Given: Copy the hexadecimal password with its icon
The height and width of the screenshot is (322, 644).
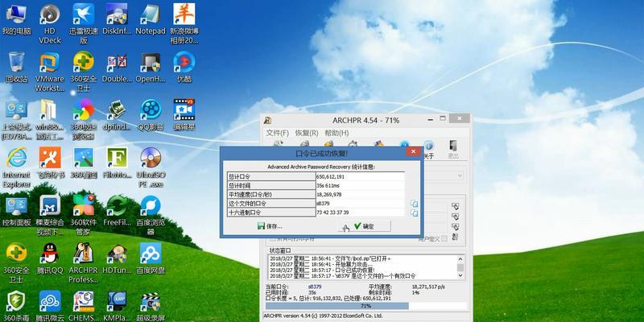Looking at the screenshot, I should click(414, 213).
